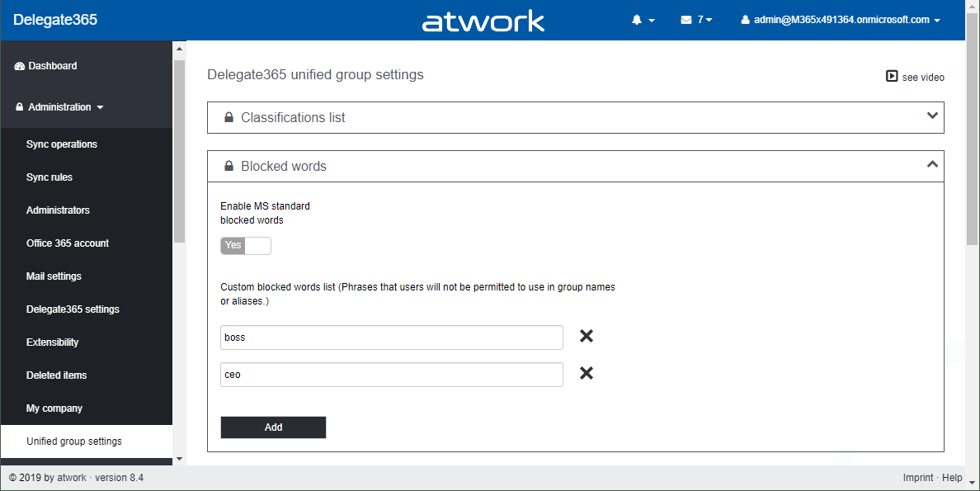Open the Mail settings sidebar item

coord(54,276)
